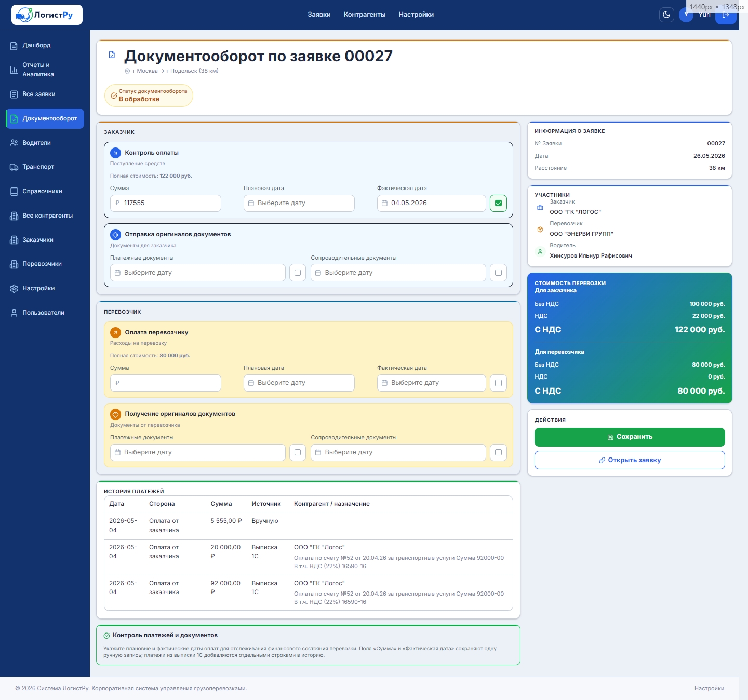This screenshot has width=748, height=700.
Task: Select Документооборот in the sidebar
Action: pos(45,118)
